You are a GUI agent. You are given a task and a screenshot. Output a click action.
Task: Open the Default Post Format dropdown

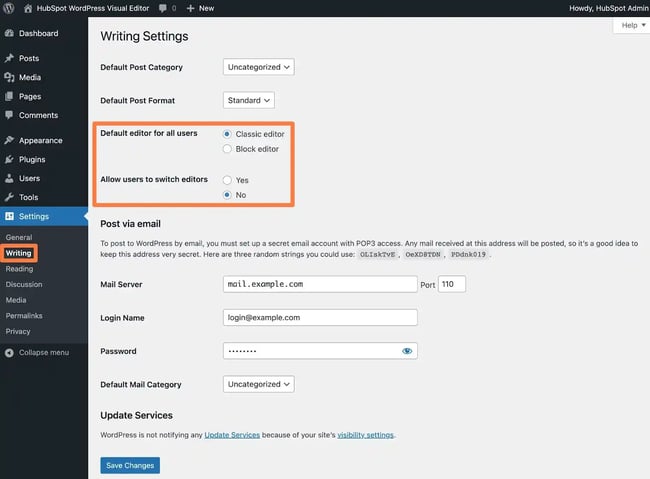point(249,100)
